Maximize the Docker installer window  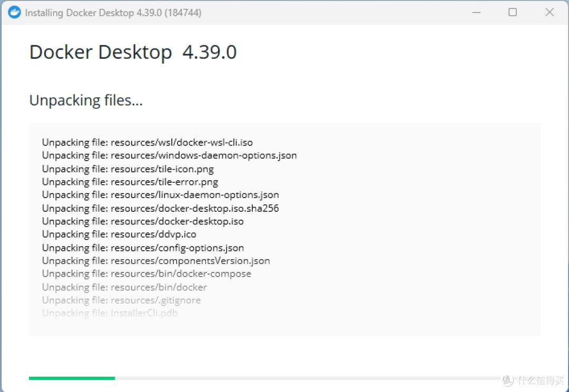tap(513, 12)
